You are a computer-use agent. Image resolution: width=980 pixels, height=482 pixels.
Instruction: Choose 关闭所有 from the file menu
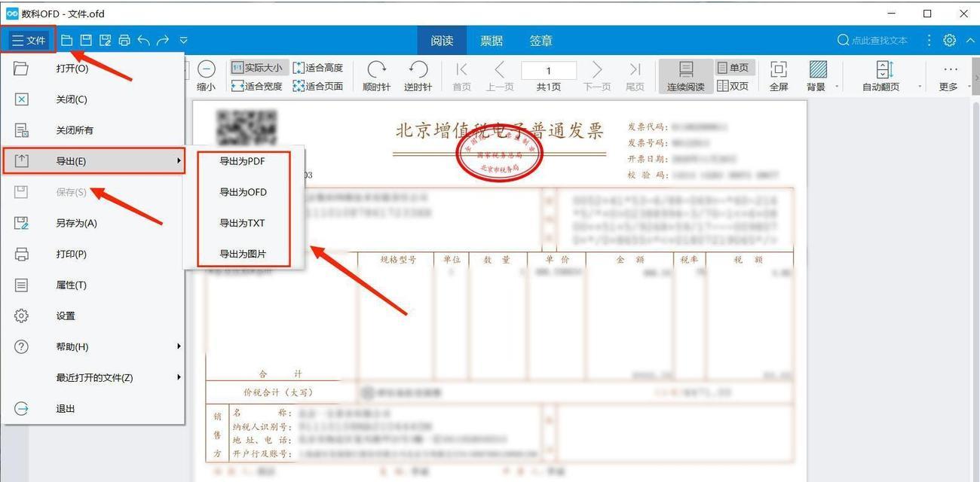coord(93,130)
